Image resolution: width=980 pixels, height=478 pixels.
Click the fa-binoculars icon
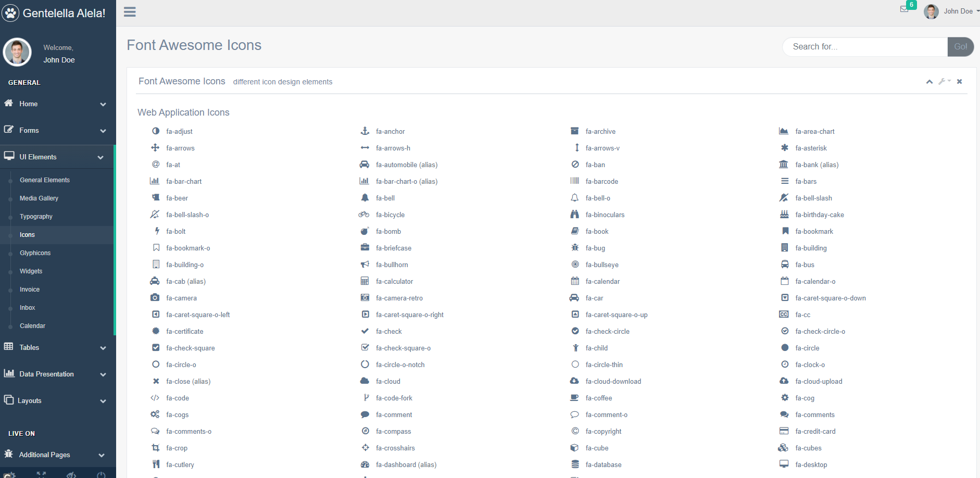[575, 215]
